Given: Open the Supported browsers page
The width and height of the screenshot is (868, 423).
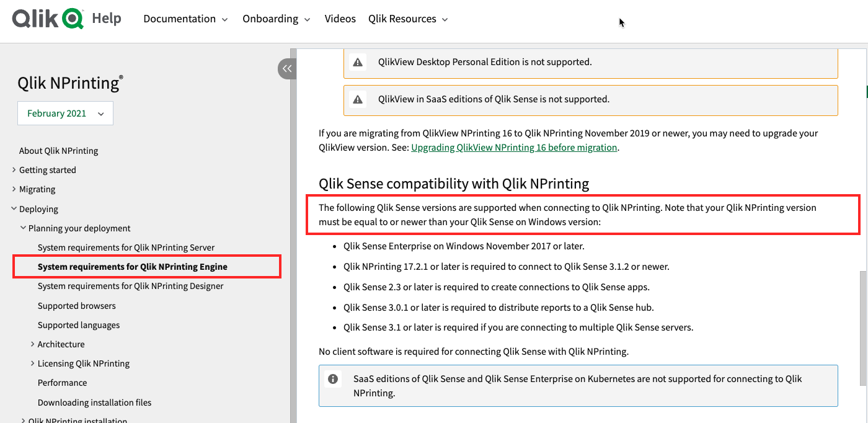Looking at the screenshot, I should click(x=76, y=305).
